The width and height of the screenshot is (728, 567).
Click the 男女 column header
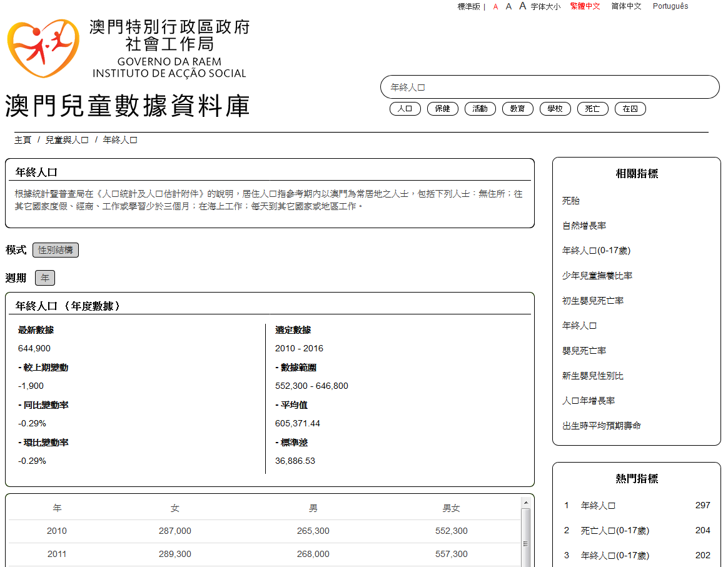pos(451,508)
